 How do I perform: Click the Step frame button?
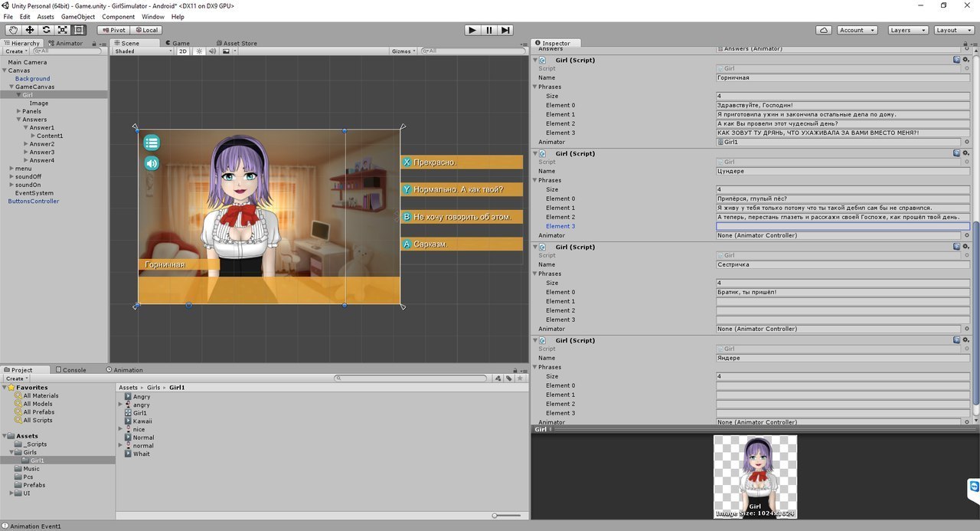click(505, 30)
